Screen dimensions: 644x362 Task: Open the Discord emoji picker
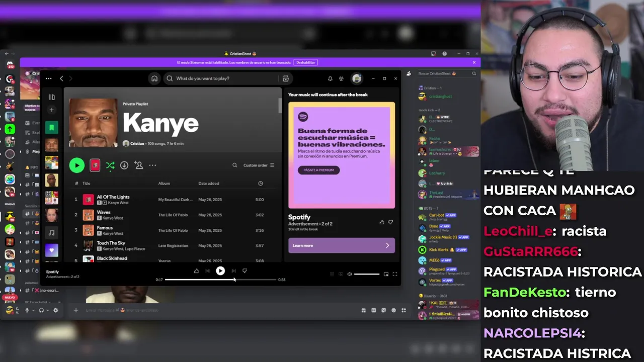click(x=393, y=310)
